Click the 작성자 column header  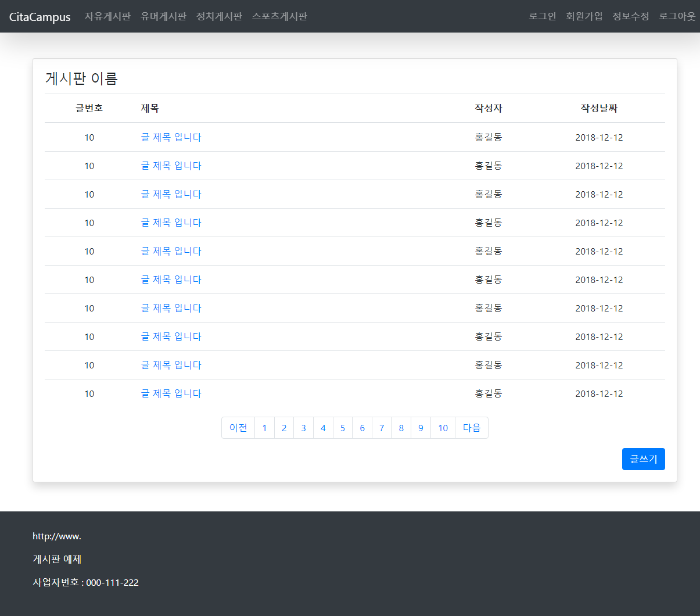point(487,108)
